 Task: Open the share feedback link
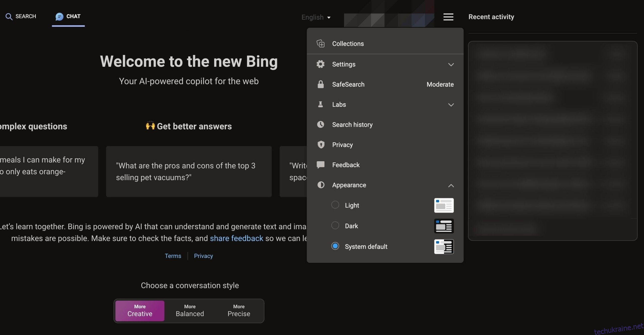pyautogui.click(x=236, y=238)
